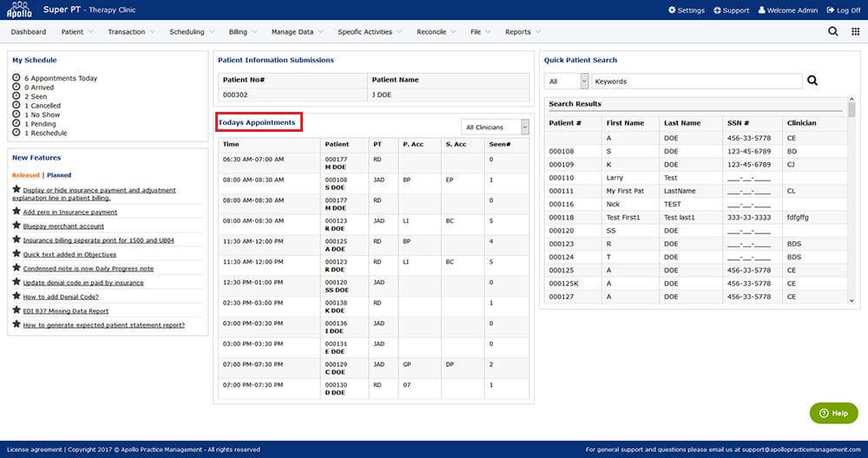
Task: Select search result patient 000108
Action: (696, 151)
